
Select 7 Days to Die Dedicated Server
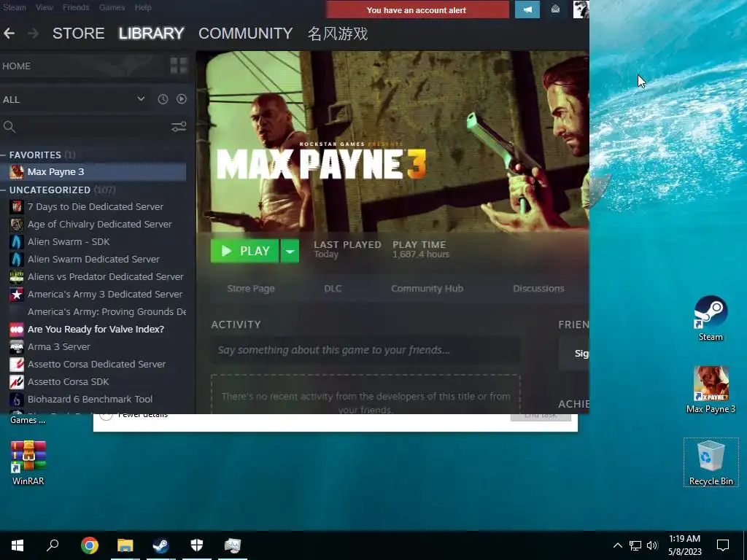tap(96, 206)
